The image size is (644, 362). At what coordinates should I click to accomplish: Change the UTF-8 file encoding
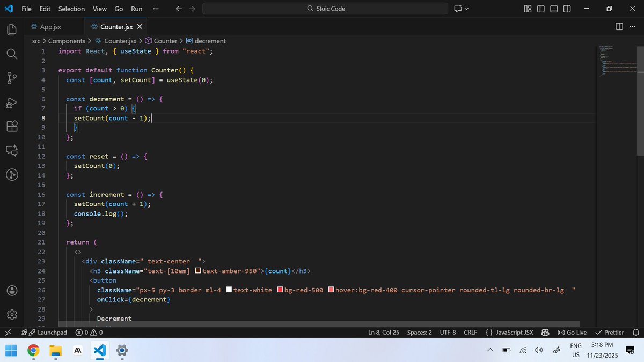point(448,333)
